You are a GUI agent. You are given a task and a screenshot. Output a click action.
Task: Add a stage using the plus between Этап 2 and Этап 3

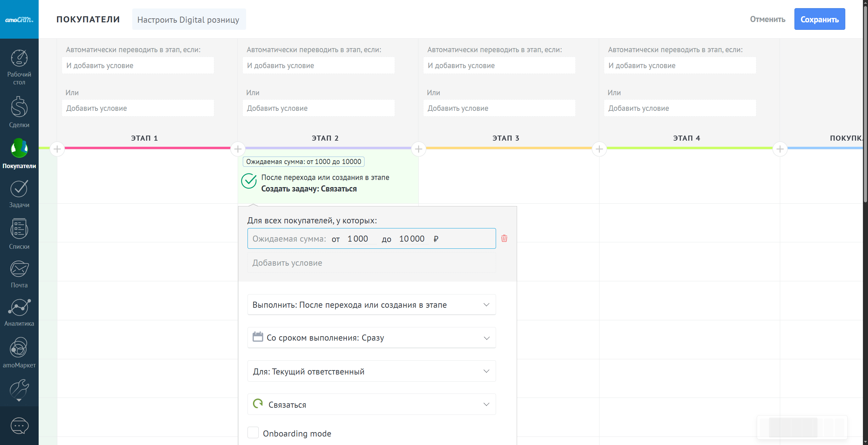click(x=418, y=149)
